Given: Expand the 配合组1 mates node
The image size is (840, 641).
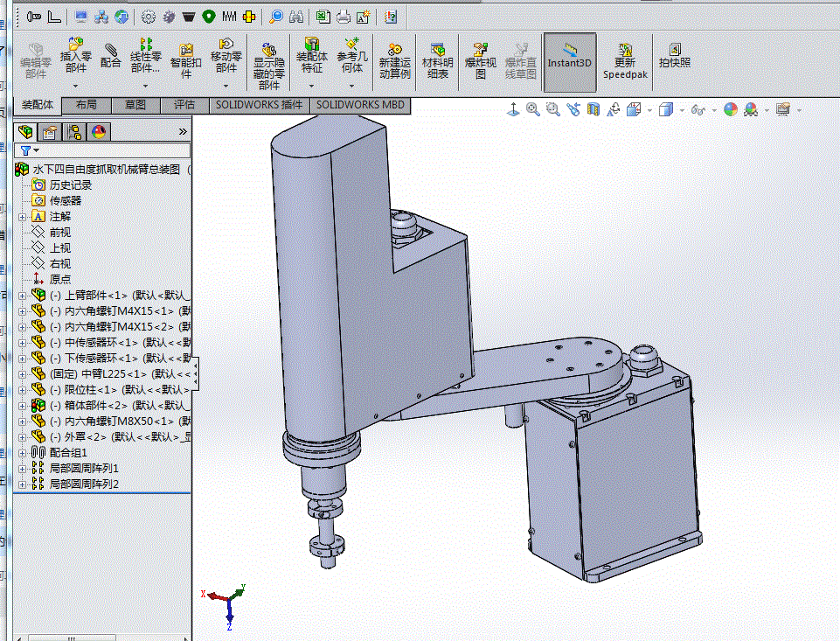Looking at the screenshot, I should click(22, 453).
